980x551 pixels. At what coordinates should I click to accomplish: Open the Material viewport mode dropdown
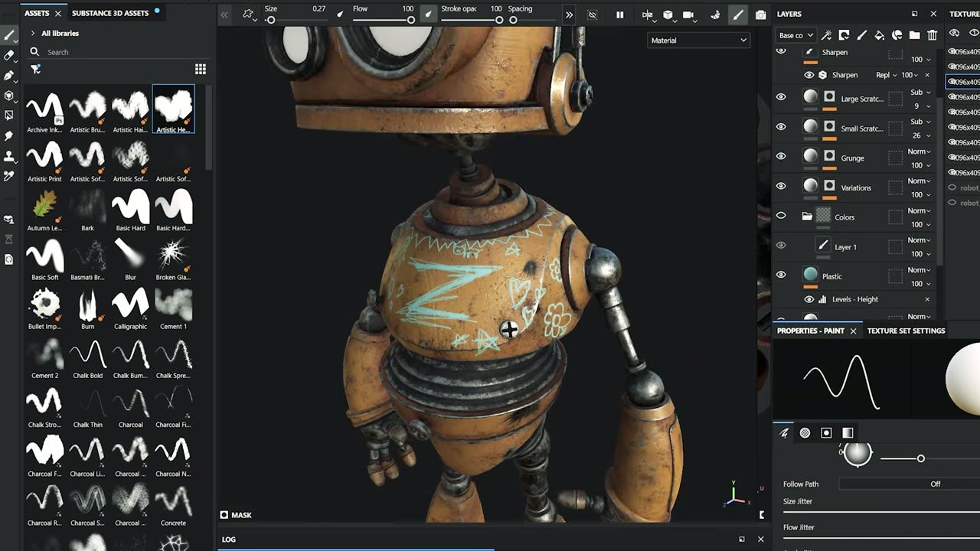tap(698, 41)
